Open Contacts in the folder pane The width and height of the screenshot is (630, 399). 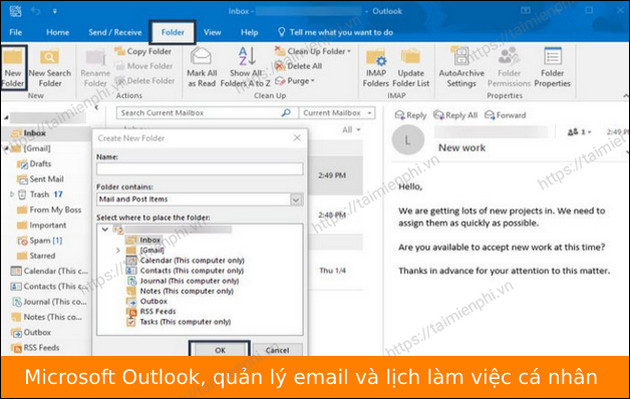point(49,286)
